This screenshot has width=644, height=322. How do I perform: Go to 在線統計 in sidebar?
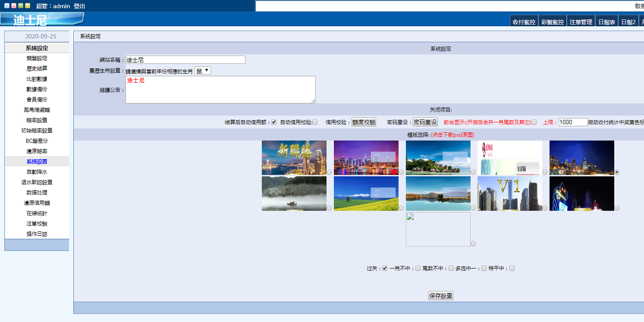pos(36,213)
